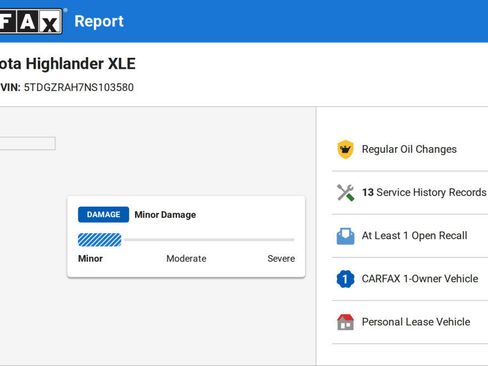This screenshot has width=488, height=366.
Task: Click the Moderate severity label
Action: coord(186,259)
